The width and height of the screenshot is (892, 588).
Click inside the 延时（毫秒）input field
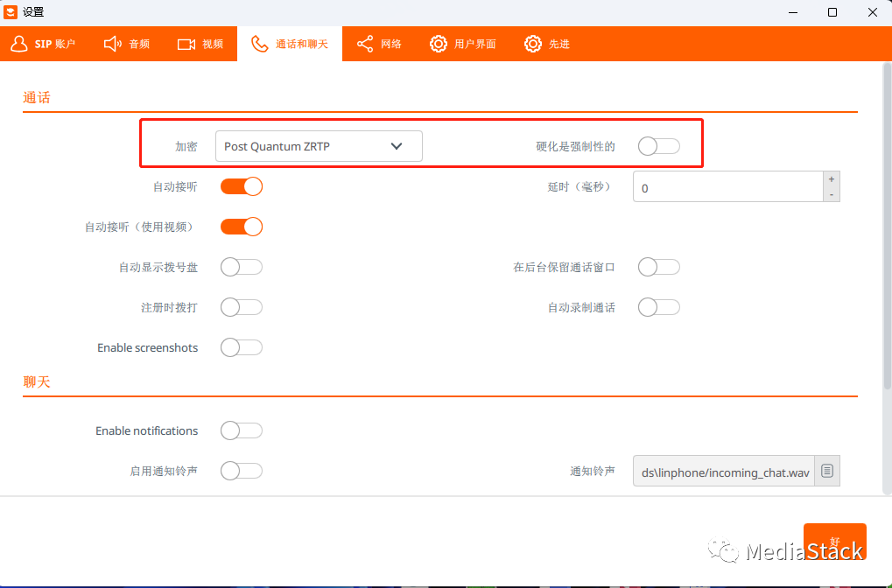point(727,185)
